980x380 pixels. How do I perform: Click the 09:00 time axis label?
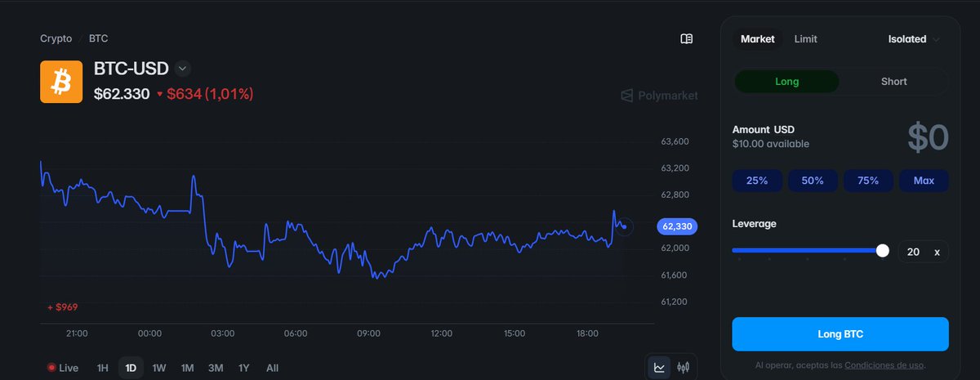pos(368,333)
